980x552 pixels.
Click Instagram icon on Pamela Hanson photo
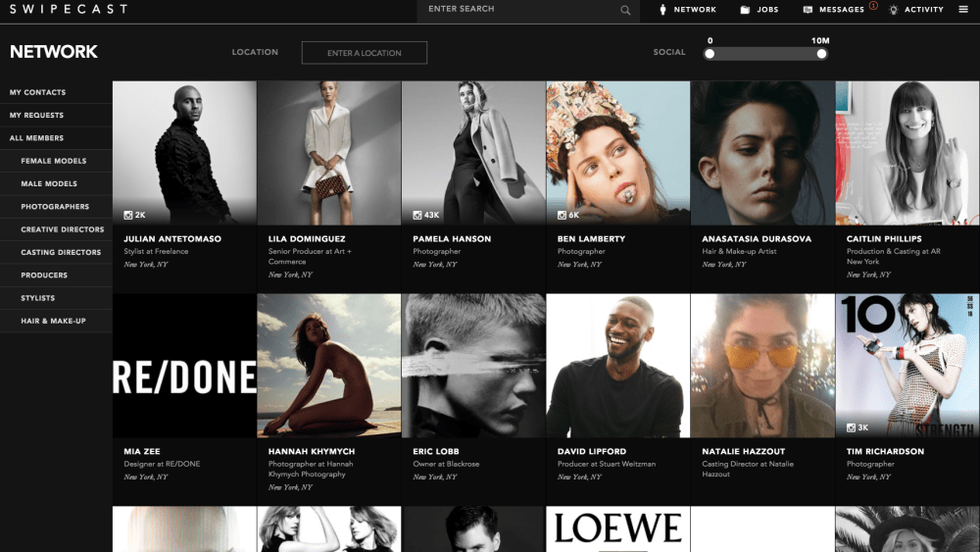point(416,215)
